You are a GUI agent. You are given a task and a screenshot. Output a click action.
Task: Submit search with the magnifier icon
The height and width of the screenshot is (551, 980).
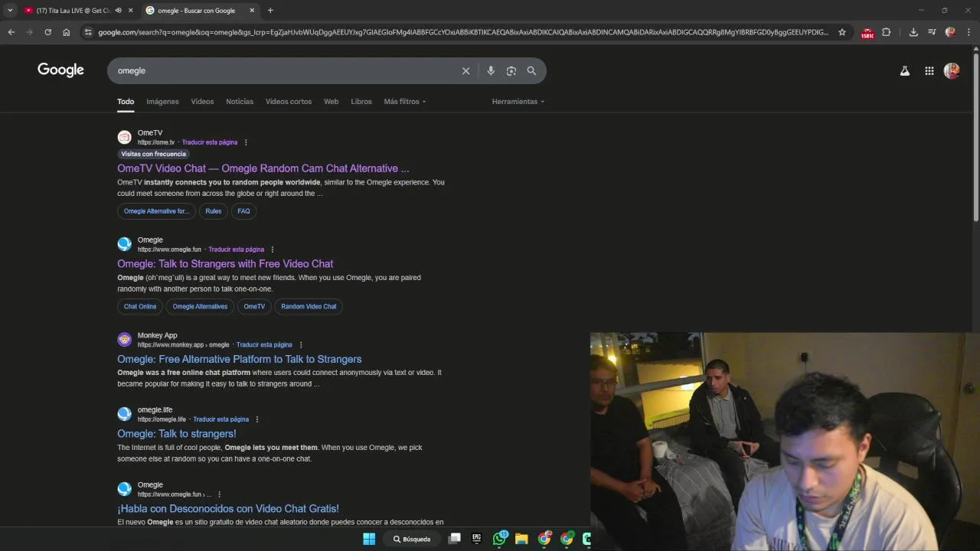(x=531, y=70)
